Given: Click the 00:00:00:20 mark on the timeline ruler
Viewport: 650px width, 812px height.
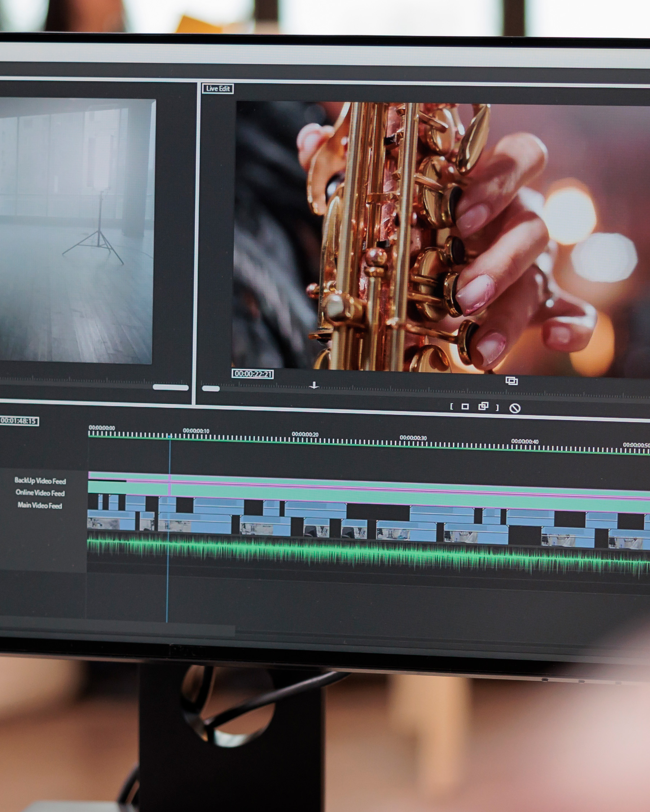Looking at the screenshot, I should coord(306,434).
